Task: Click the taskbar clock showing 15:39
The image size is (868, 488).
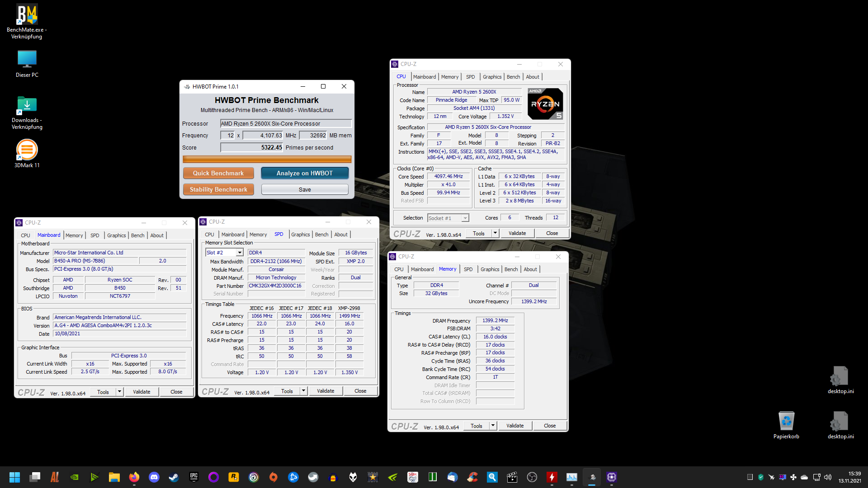Action: [850, 477]
